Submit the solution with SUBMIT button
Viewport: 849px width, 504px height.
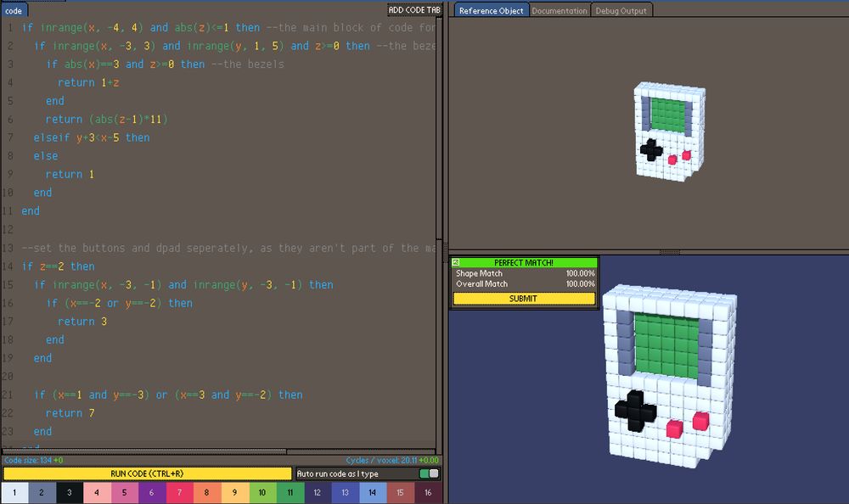(x=523, y=299)
